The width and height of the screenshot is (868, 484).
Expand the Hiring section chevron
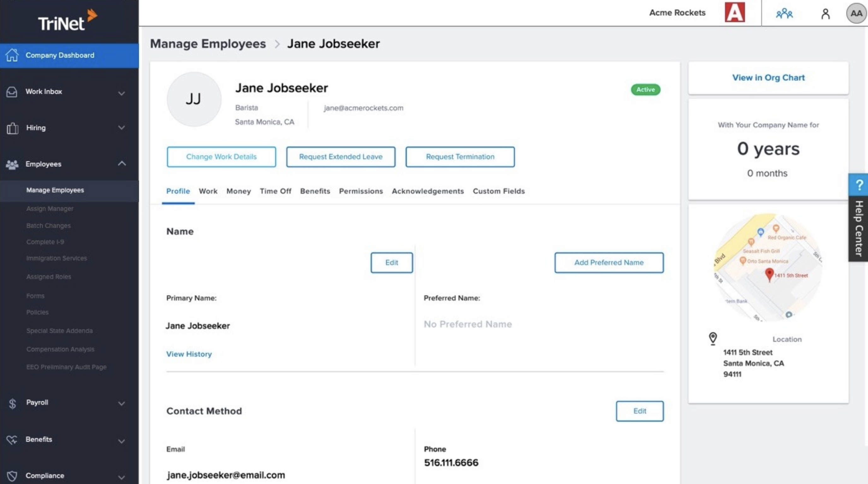coord(122,127)
